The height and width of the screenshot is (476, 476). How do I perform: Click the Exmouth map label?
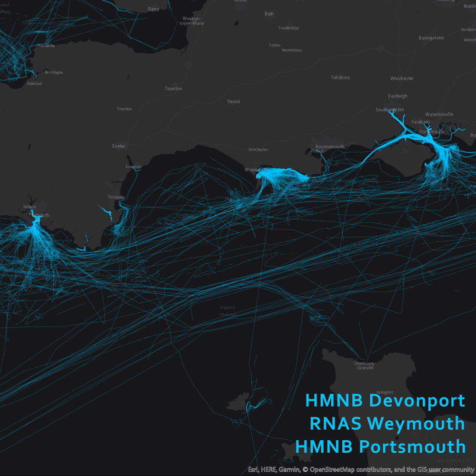point(134,167)
